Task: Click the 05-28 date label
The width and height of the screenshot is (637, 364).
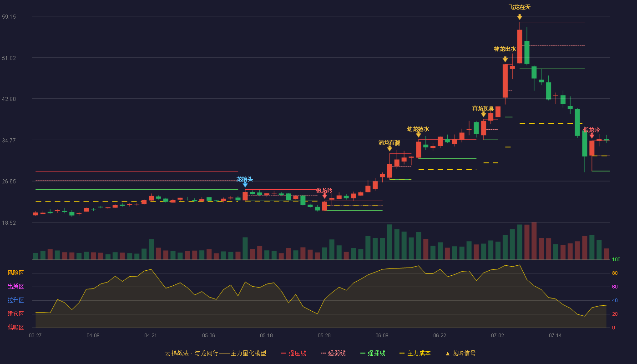Action: tap(324, 335)
